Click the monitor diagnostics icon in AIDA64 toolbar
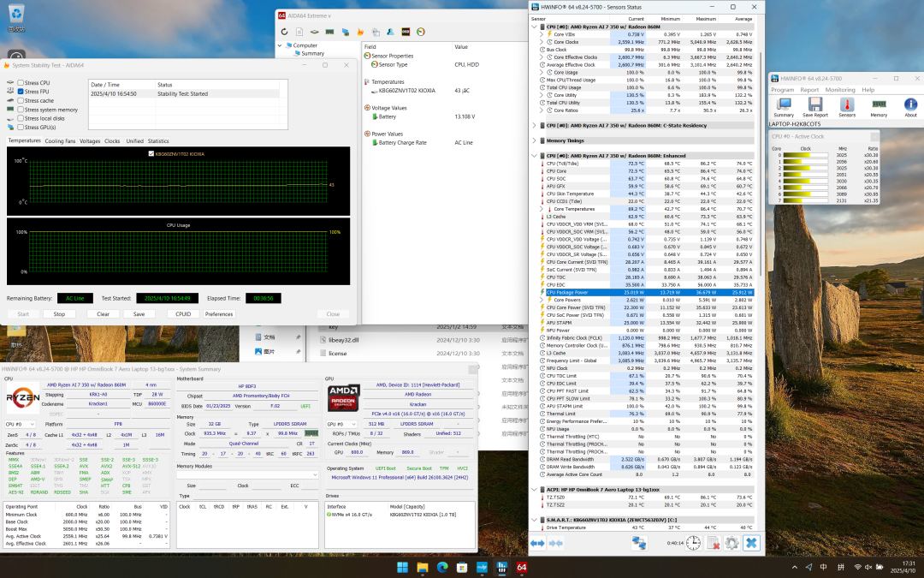 346,32
